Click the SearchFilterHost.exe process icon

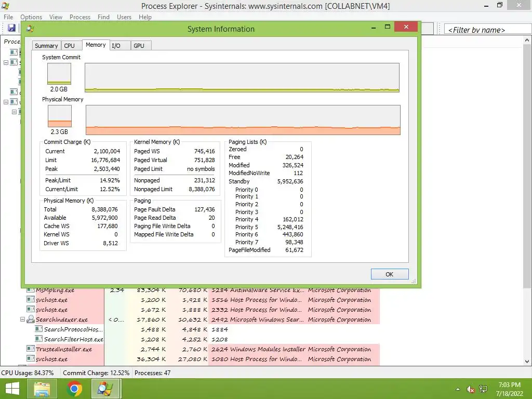[x=38, y=339]
